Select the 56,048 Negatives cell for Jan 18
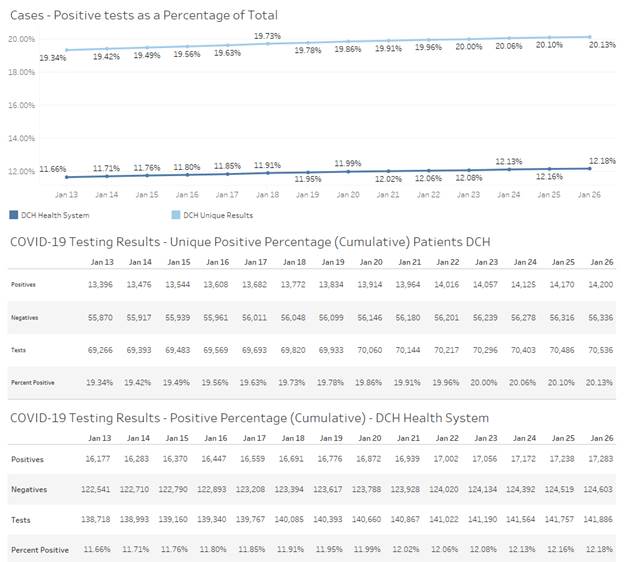The height and width of the screenshot is (562, 624). [294, 318]
